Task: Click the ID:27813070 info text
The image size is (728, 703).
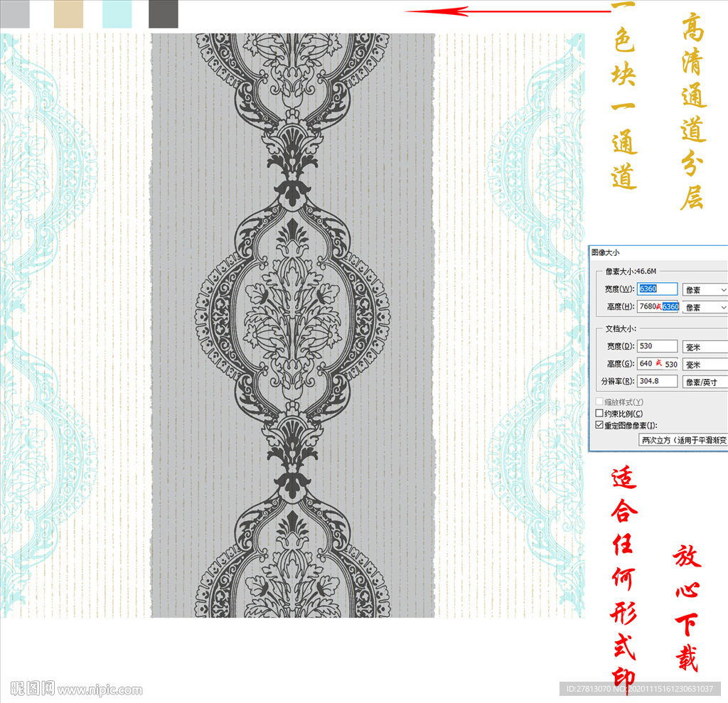Action: pyautogui.click(x=640, y=688)
